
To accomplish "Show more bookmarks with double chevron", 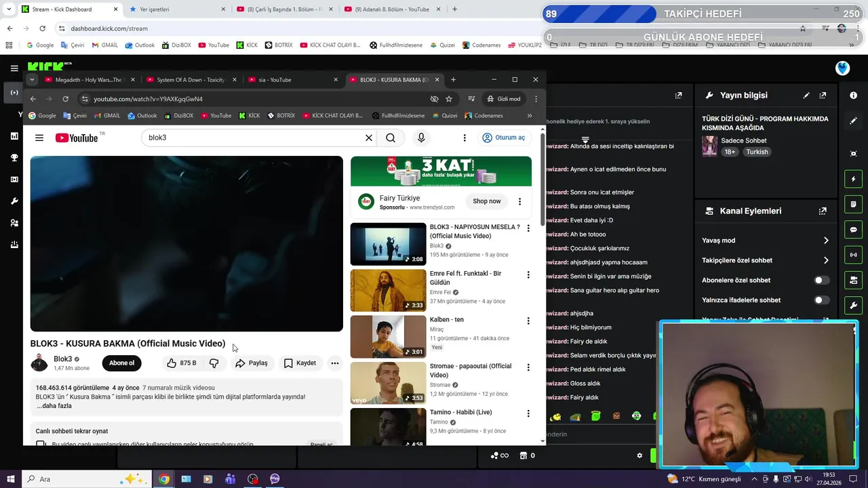I will tap(530, 116).
